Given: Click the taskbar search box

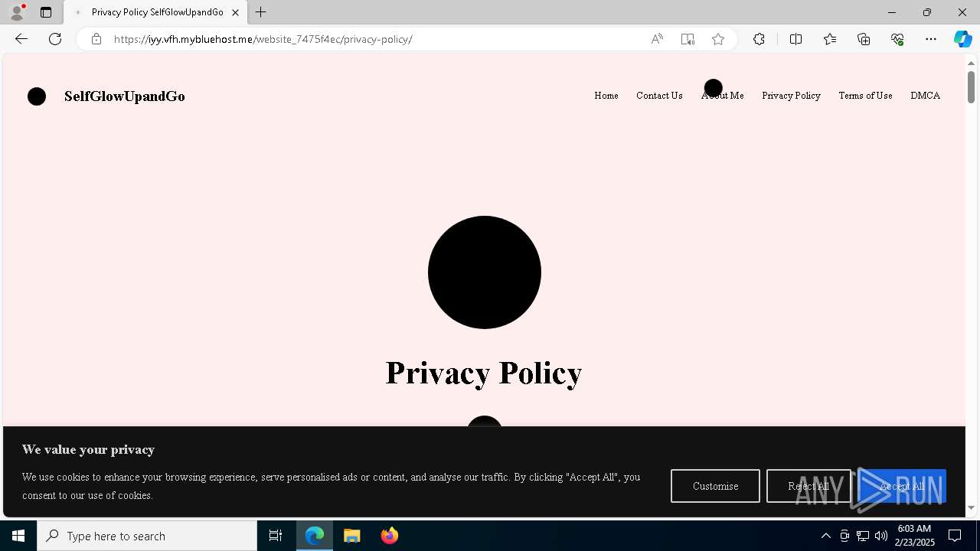Looking at the screenshot, I should coord(147,536).
